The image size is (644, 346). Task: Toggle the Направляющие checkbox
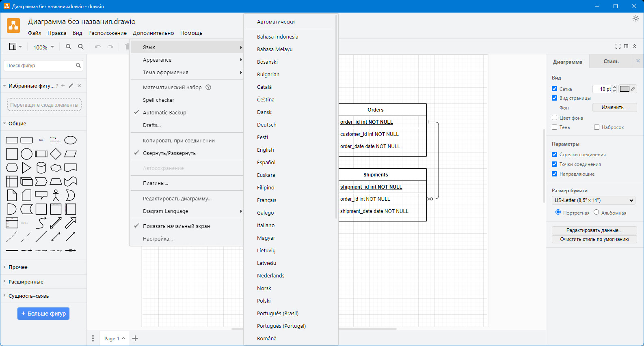(x=554, y=174)
